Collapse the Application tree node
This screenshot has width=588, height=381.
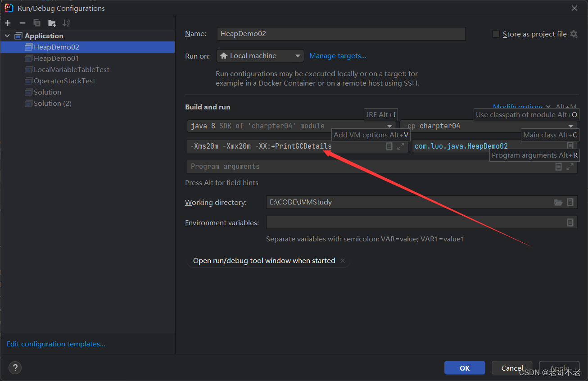pyautogui.click(x=7, y=36)
